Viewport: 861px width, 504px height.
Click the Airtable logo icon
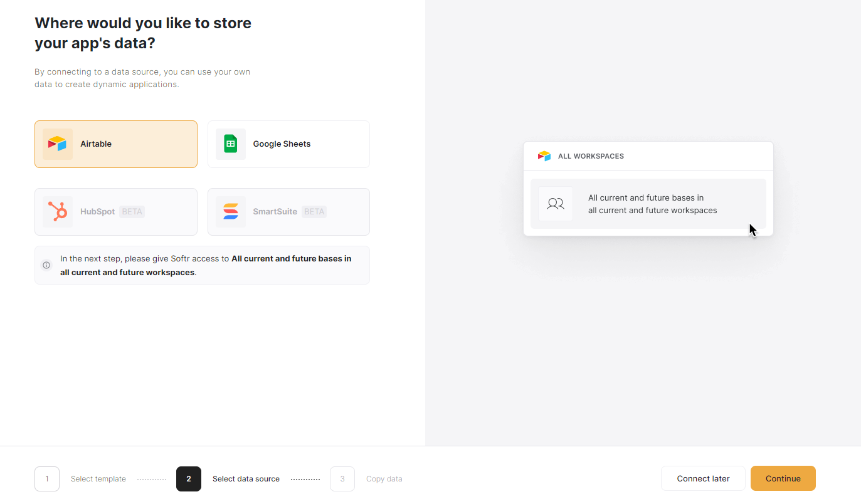pos(58,144)
